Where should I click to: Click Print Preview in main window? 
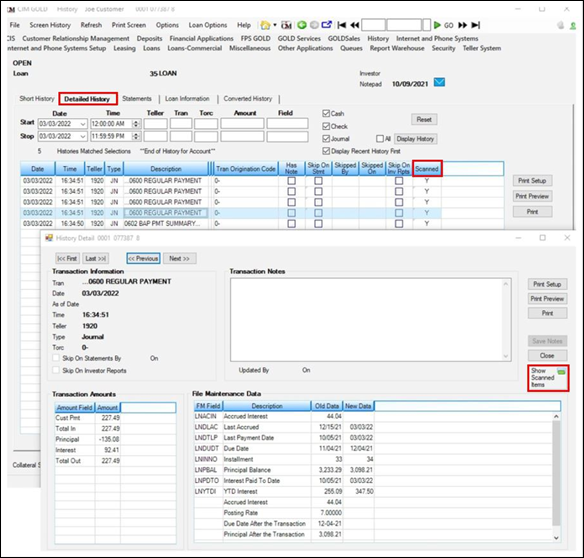532,196
